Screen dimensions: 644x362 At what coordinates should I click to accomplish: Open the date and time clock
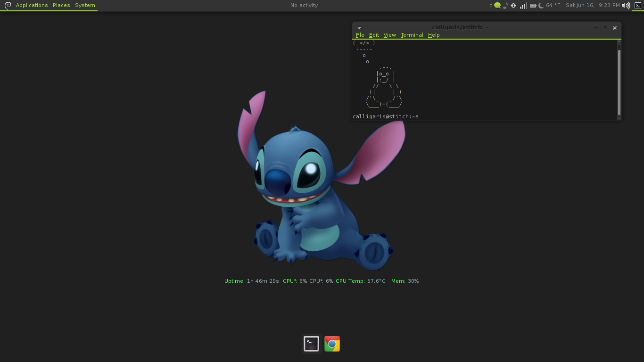pos(593,6)
